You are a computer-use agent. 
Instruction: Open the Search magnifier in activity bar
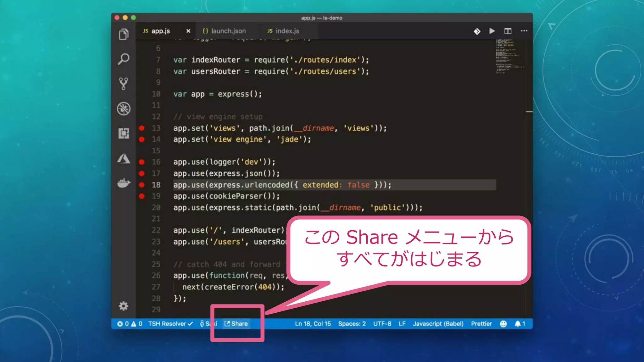[123, 59]
